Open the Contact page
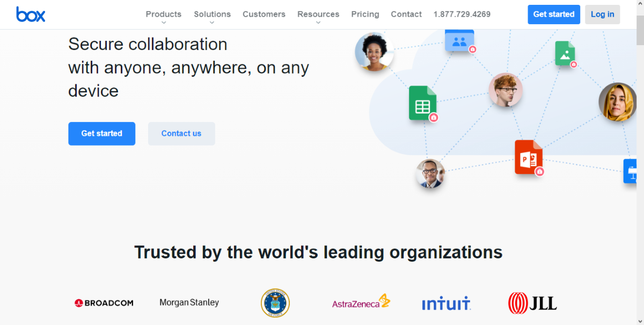Image resolution: width=644 pixels, height=325 pixels. (406, 14)
